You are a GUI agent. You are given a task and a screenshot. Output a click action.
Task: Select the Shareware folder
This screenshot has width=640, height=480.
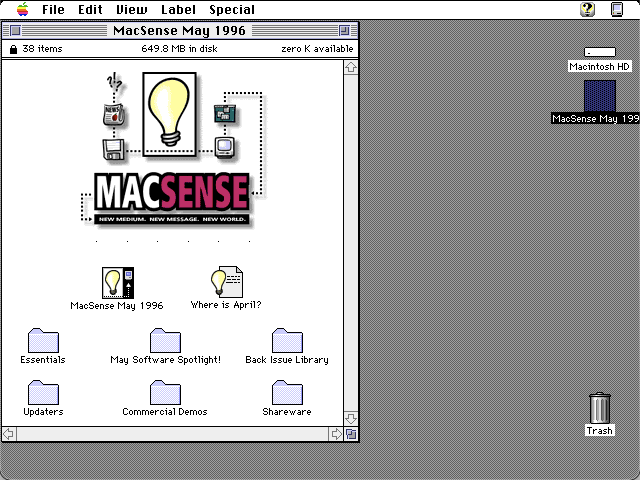287,393
